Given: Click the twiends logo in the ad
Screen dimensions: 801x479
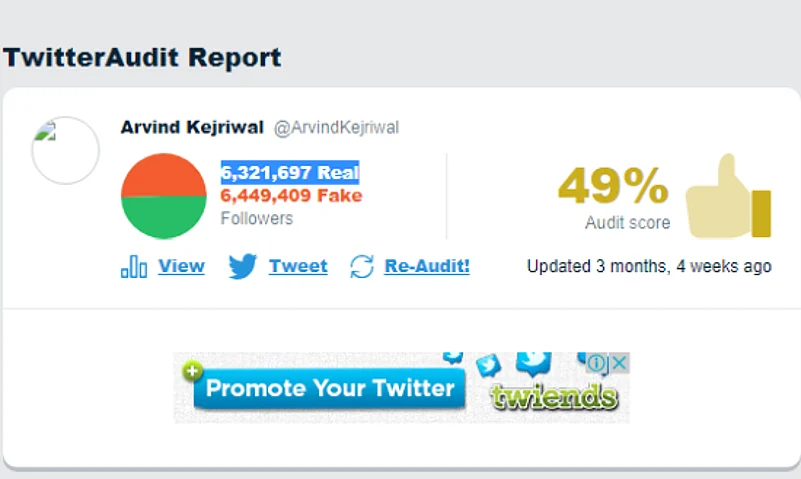Looking at the screenshot, I should click(x=553, y=396).
